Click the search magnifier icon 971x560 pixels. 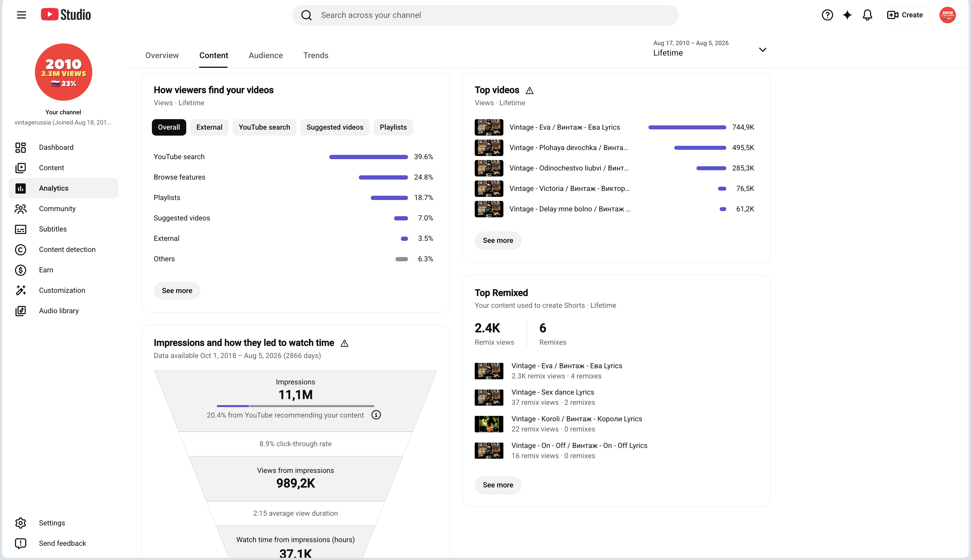click(x=306, y=15)
